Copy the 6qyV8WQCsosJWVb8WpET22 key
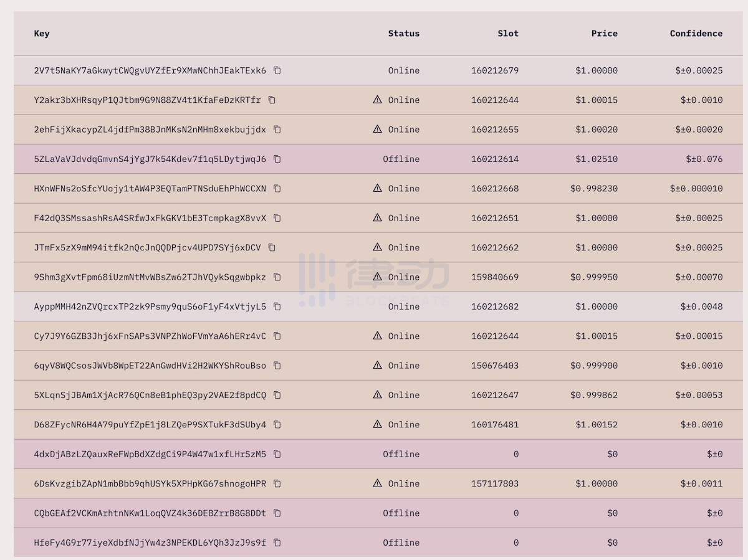Viewport: 748px width, 560px height. pos(277,366)
